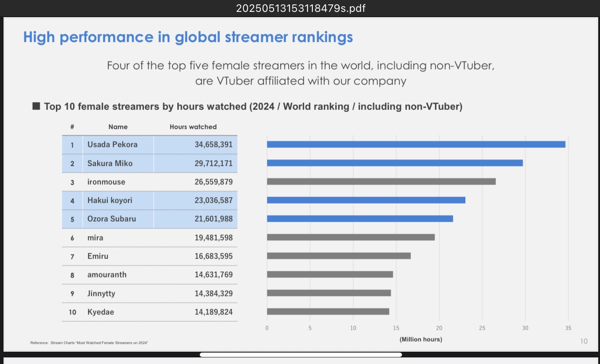Click the Hakui koyori table row name

click(x=110, y=200)
